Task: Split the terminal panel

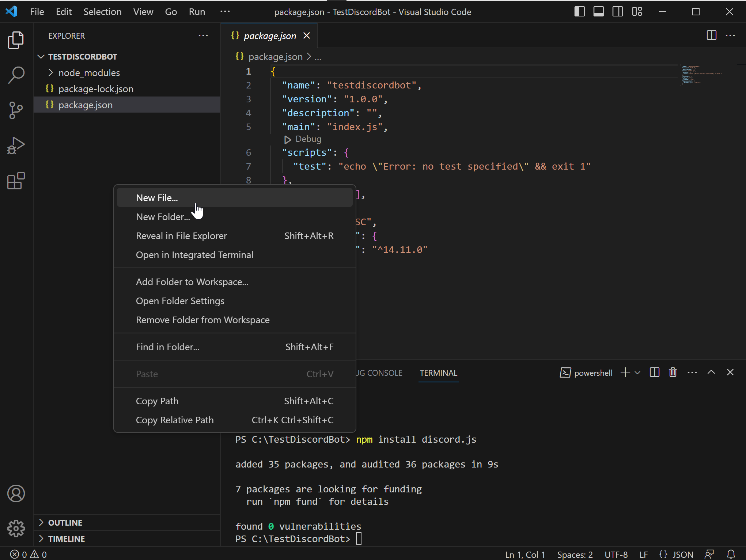Action: (x=655, y=372)
